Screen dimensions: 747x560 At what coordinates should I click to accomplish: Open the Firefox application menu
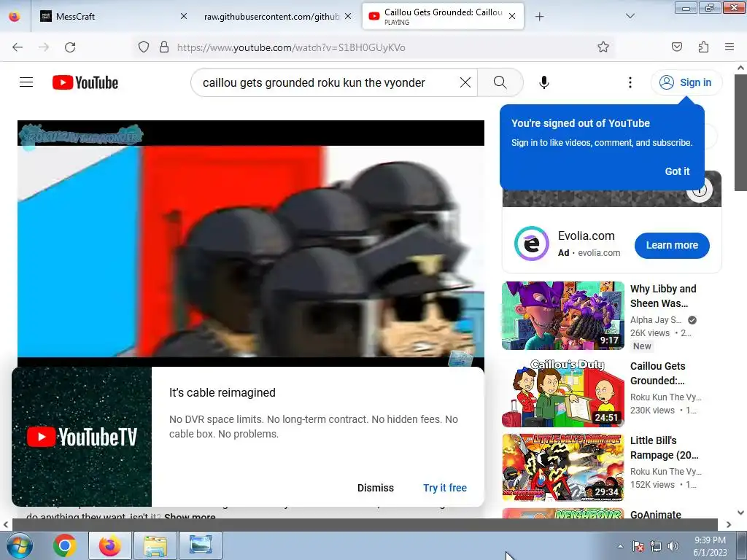729,47
